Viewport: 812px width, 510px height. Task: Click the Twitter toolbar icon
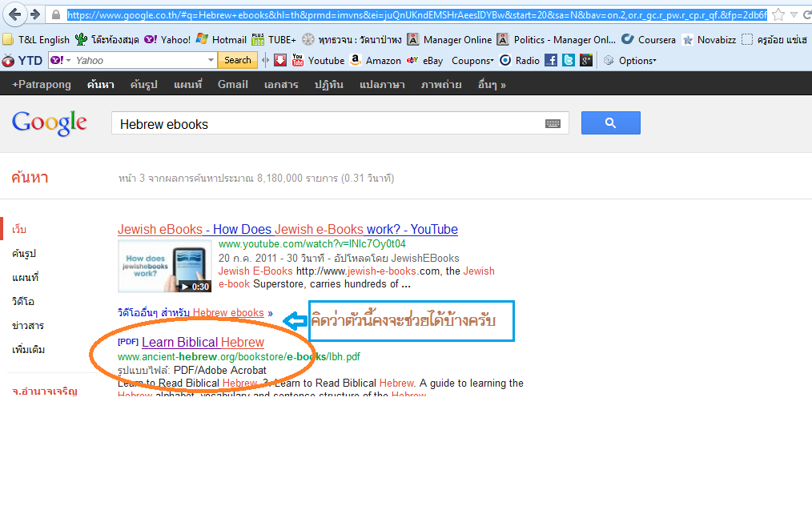pyautogui.click(x=569, y=61)
